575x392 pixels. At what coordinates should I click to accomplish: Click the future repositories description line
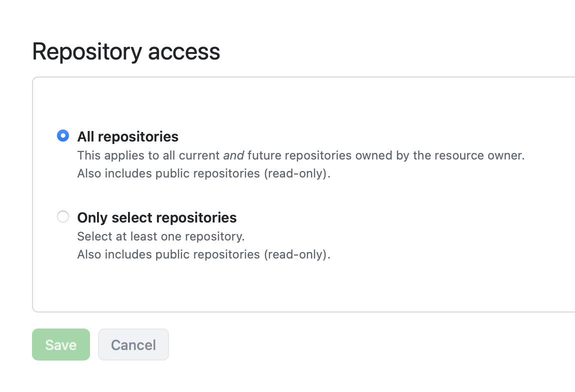tap(300, 155)
